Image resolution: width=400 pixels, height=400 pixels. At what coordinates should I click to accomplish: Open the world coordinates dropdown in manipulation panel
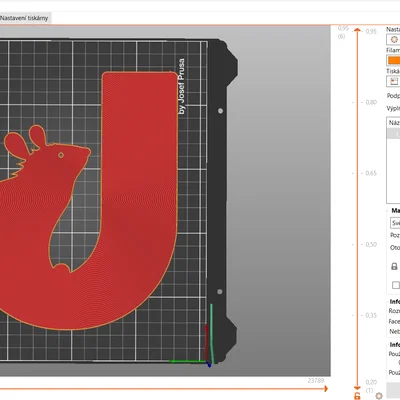point(395,223)
